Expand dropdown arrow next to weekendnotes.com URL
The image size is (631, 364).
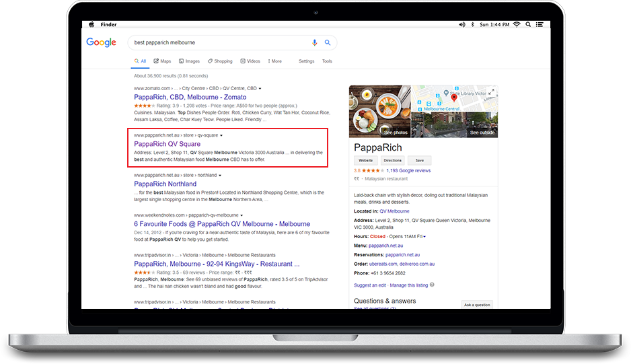[x=242, y=215]
